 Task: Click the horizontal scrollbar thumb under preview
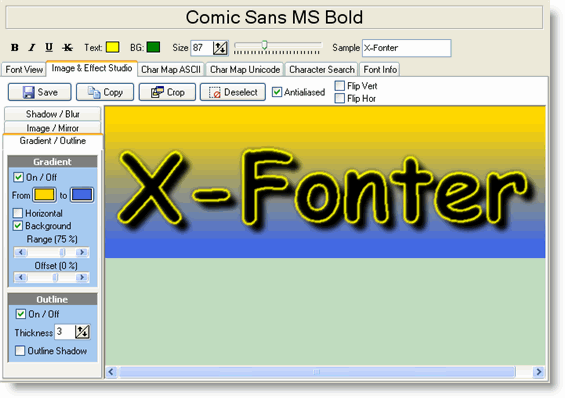click(317, 372)
